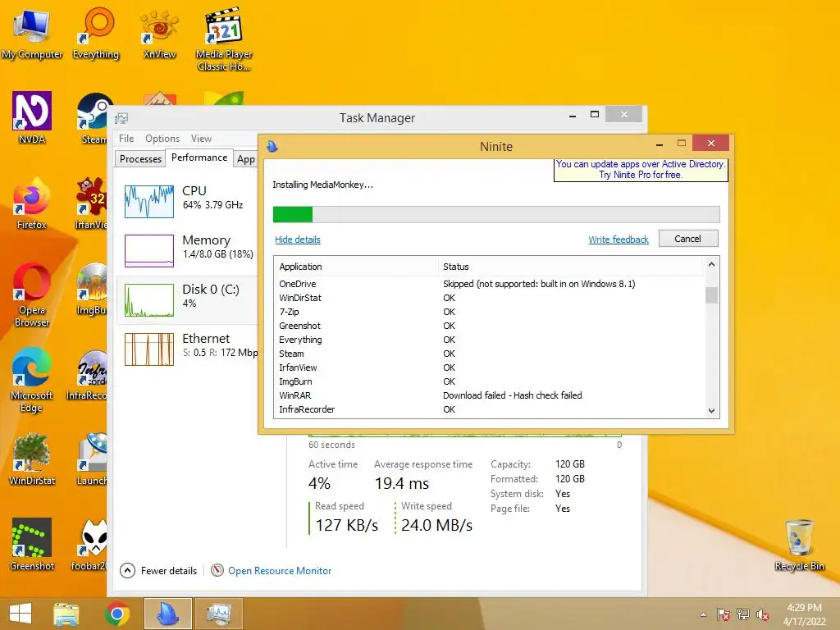Open the XnView desktop shortcut

[159, 33]
